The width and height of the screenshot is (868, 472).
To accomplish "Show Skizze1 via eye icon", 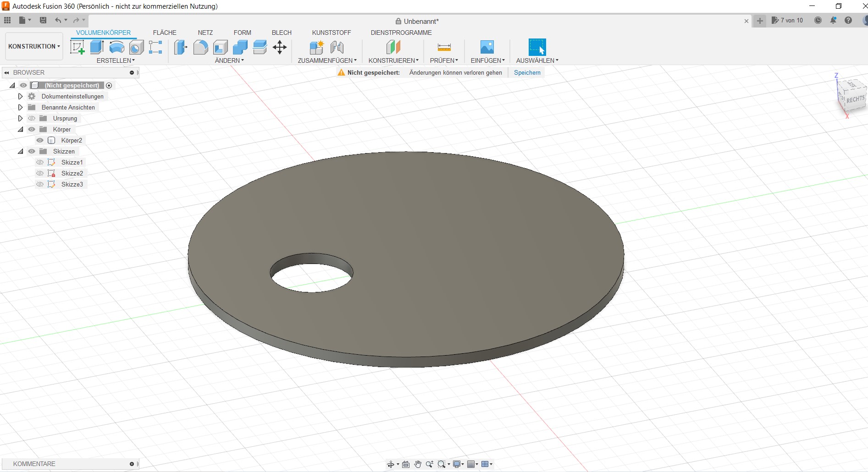I will point(40,162).
